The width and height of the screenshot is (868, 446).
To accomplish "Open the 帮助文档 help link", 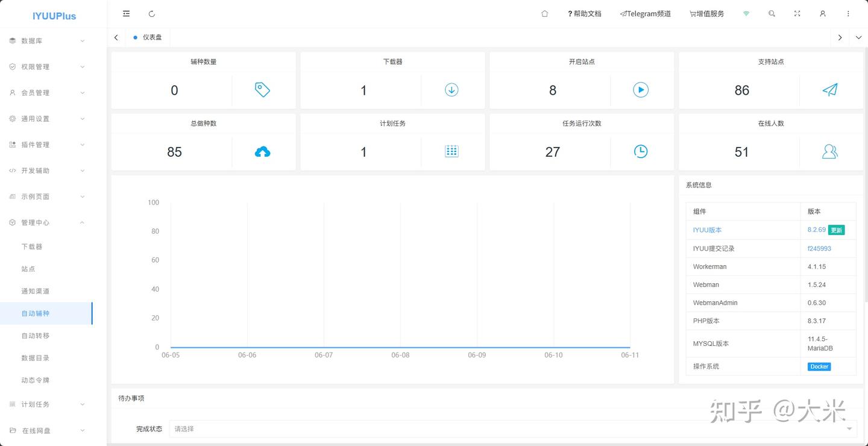I will click(x=584, y=13).
